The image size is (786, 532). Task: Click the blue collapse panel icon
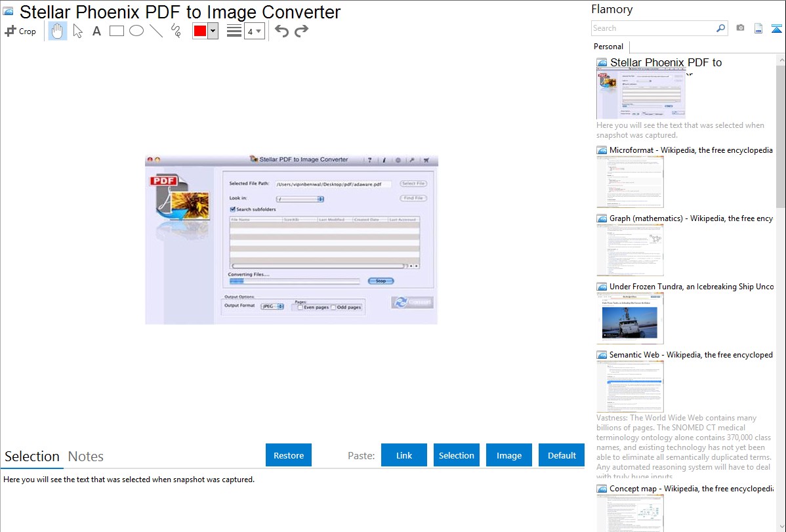click(x=776, y=29)
